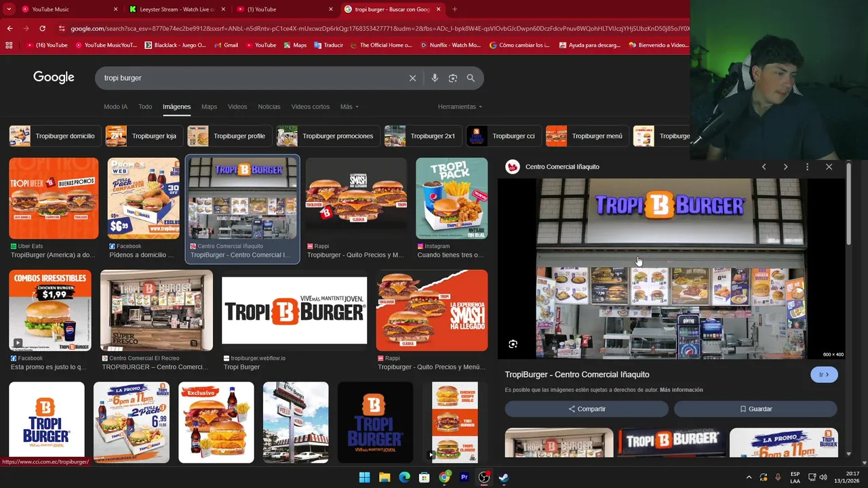Expand the Herramientas tools dropdown
This screenshot has width=868, height=488.
click(460, 106)
